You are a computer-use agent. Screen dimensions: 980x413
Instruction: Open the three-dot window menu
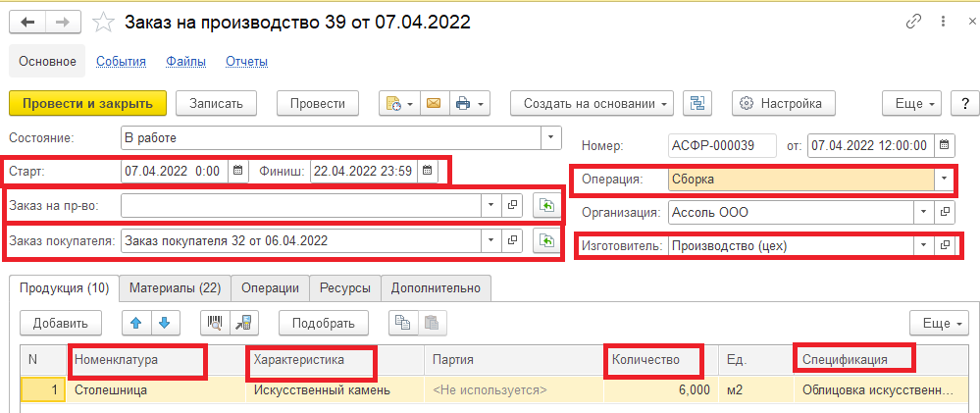click(x=942, y=22)
